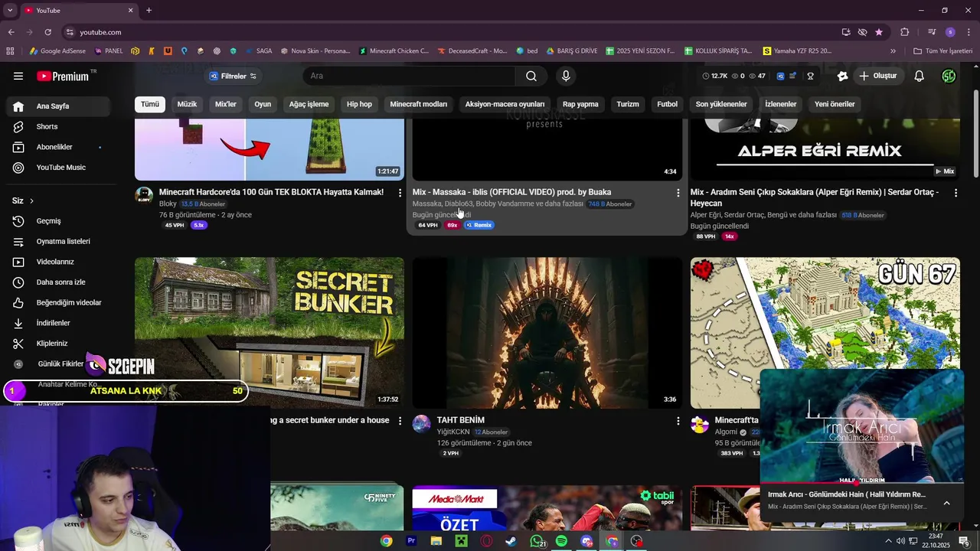Show hidden system tray icons
Viewport: 980px width, 551px height.
tap(888, 541)
